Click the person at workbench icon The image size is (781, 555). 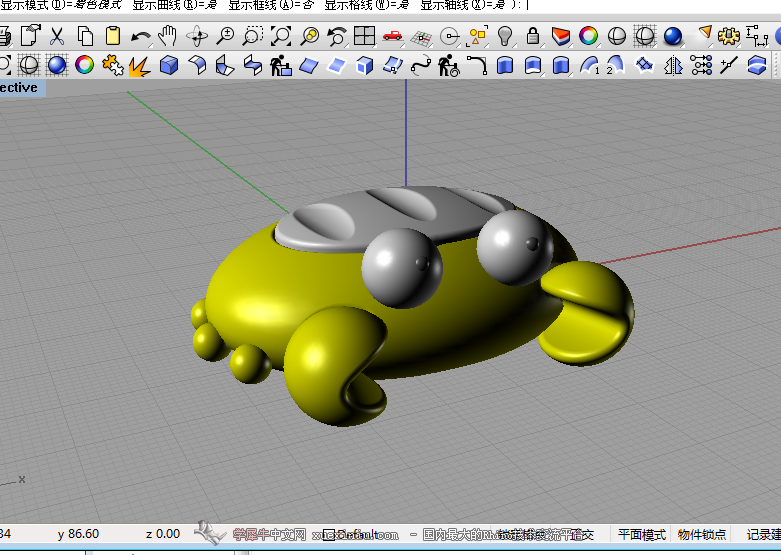pyautogui.click(x=281, y=65)
